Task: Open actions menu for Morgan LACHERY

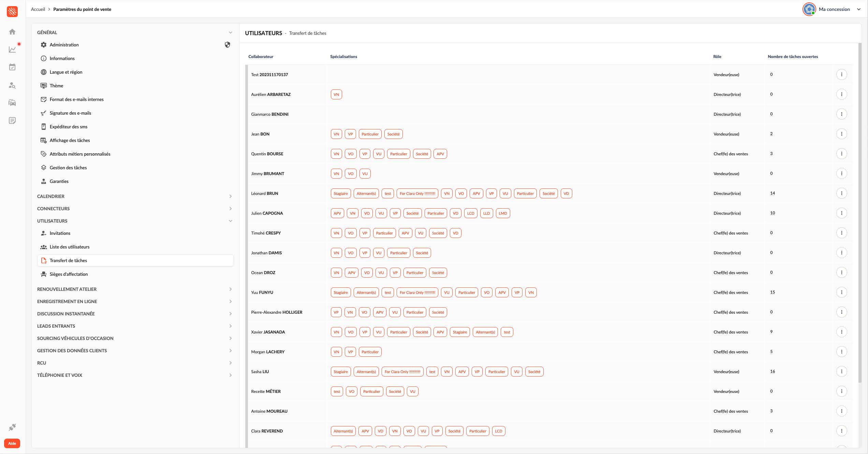Action: (841, 352)
